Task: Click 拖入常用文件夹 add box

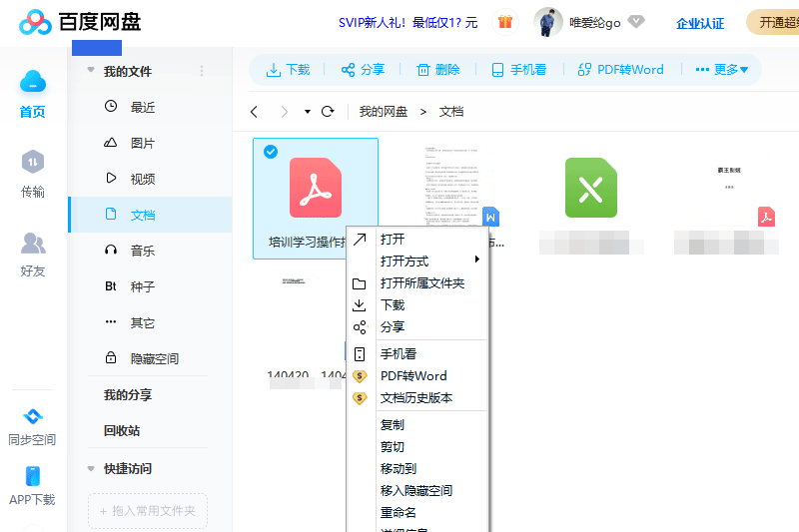Action: [148, 511]
